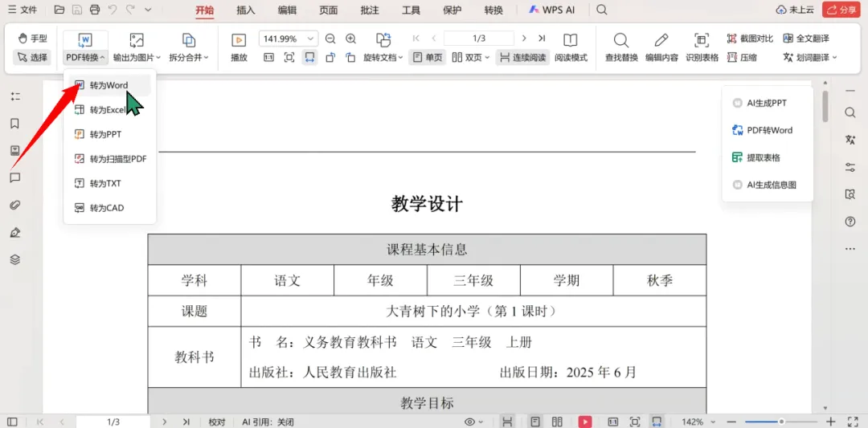Choose 转为Excel from menu
The width and height of the screenshot is (868, 428).
coord(109,110)
